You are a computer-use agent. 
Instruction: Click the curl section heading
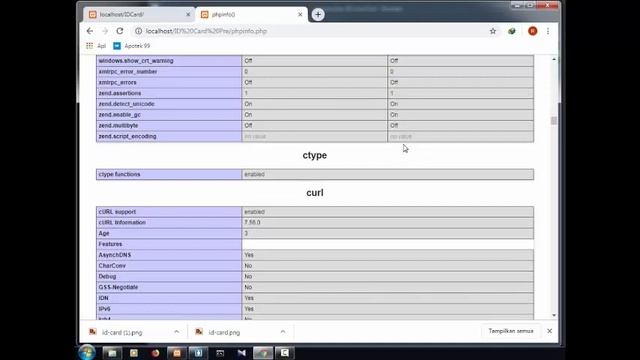(315, 193)
